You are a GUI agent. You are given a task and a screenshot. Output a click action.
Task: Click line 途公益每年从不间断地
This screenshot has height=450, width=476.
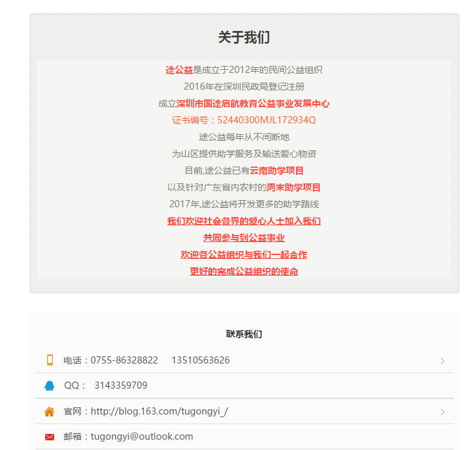tap(244, 137)
